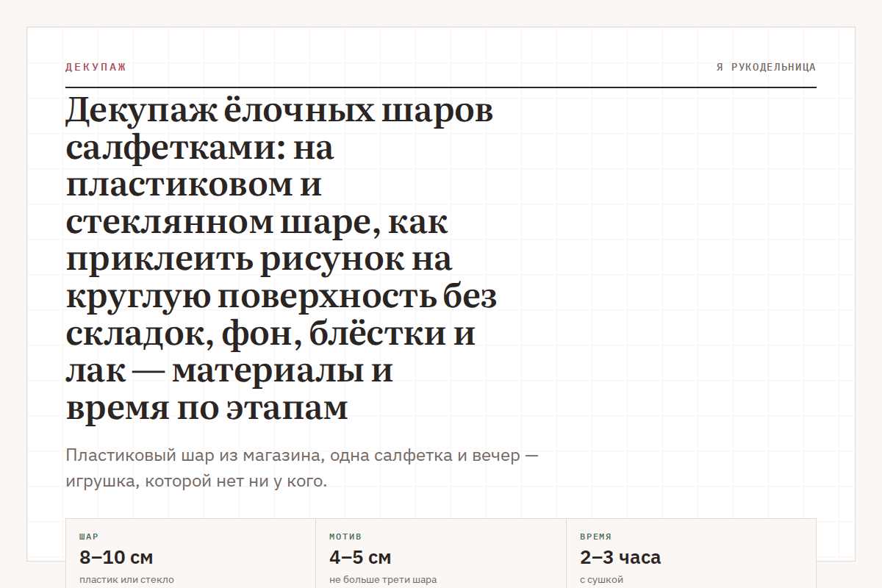Click the intro paragraph starting Пластиковый шар из магазина
The width and height of the screenshot is (882, 588).
click(x=302, y=468)
